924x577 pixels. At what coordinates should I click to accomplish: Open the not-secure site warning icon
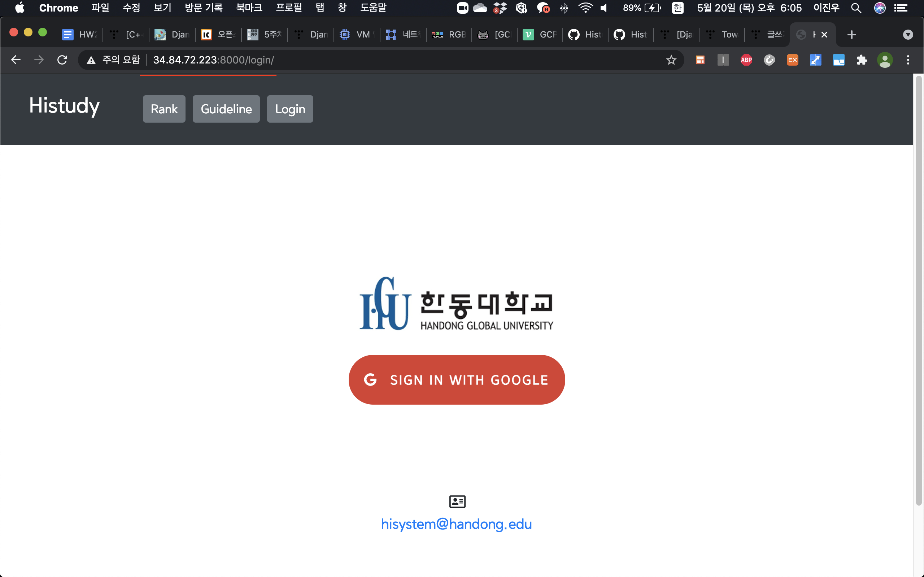coord(91,60)
